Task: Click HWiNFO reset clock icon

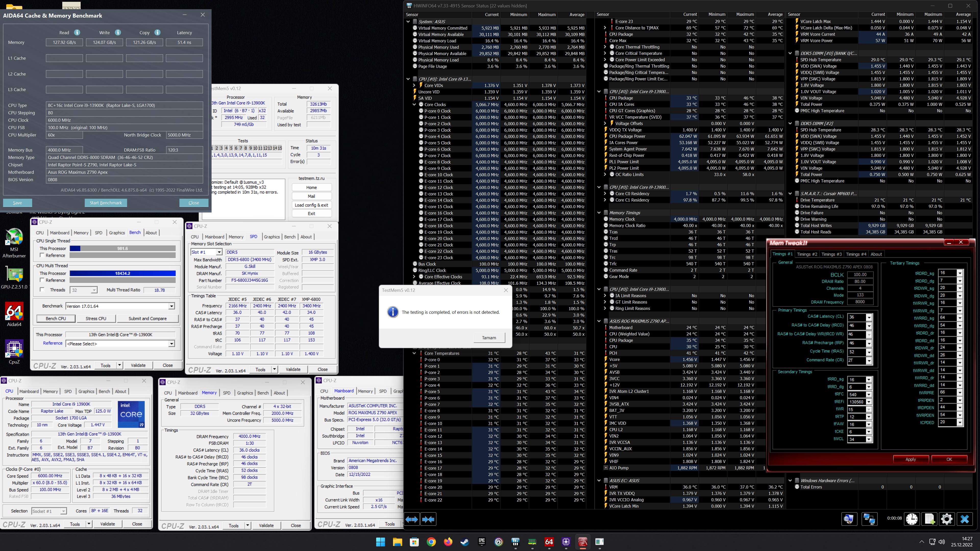Action: [x=912, y=519]
